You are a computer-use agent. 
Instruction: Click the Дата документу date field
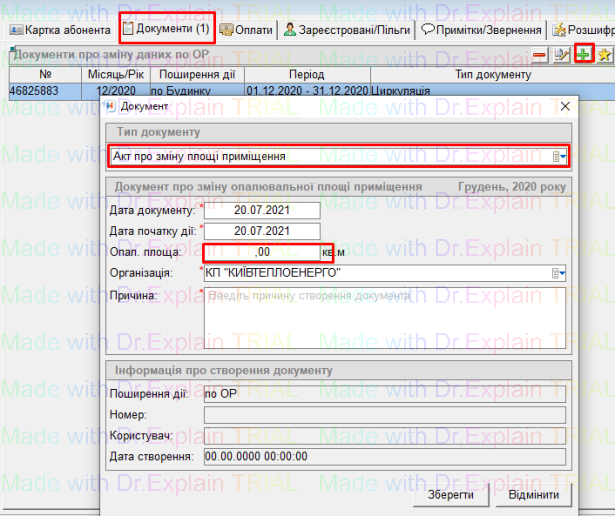pos(262,210)
